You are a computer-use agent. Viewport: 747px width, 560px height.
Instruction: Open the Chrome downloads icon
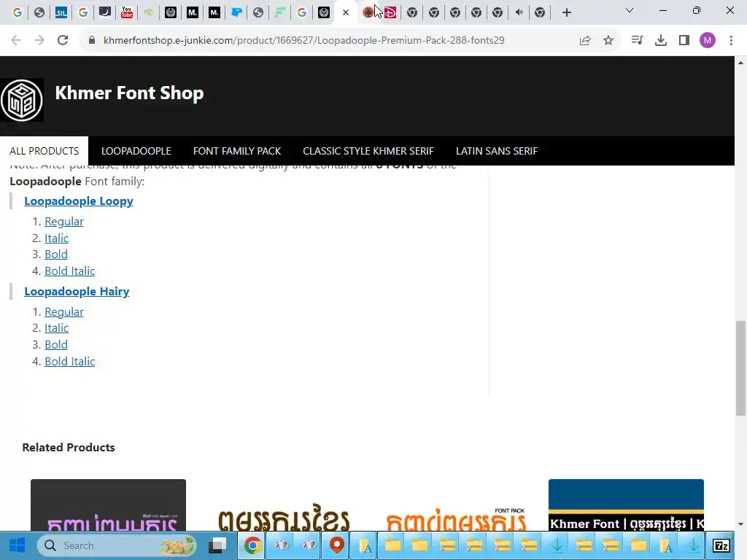pos(661,41)
